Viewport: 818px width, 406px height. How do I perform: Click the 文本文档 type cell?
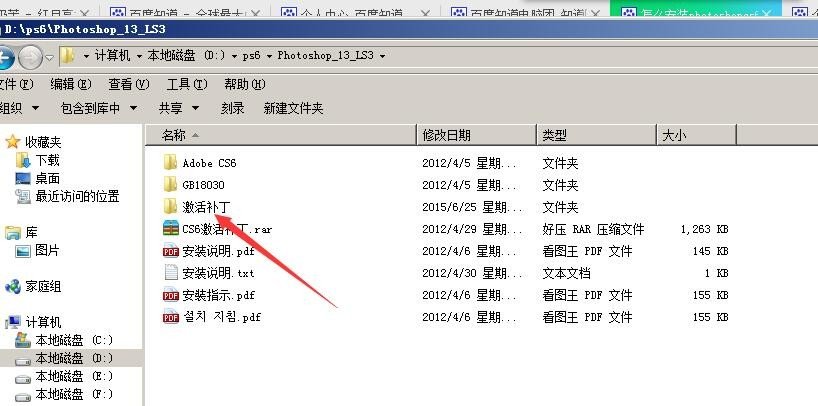(x=566, y=273)
